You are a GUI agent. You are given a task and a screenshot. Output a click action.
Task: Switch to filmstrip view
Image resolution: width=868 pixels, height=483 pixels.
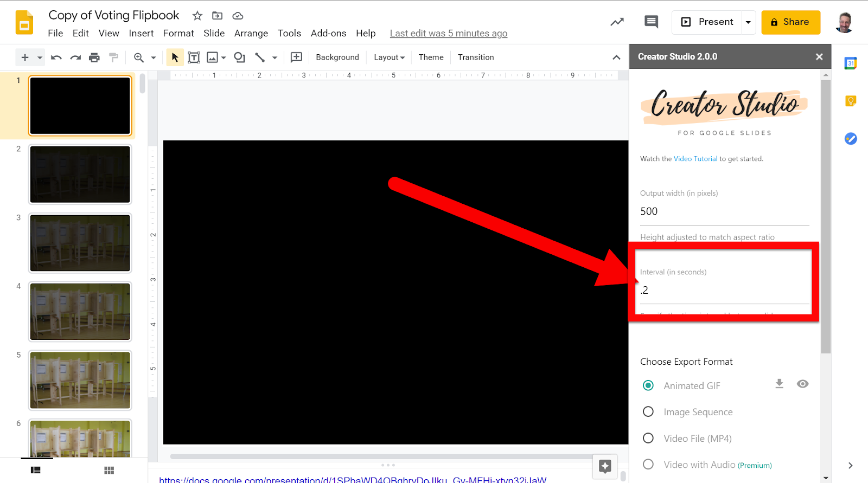(x=36, y=470)
